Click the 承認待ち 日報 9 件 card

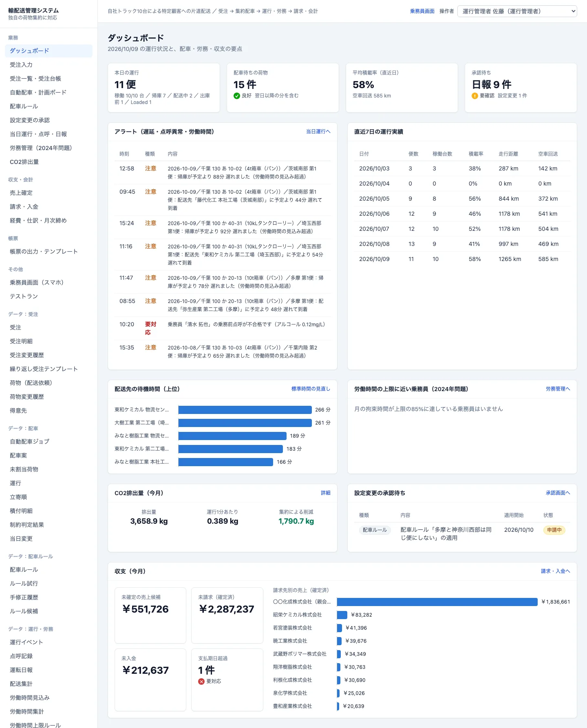coord(521,88)
